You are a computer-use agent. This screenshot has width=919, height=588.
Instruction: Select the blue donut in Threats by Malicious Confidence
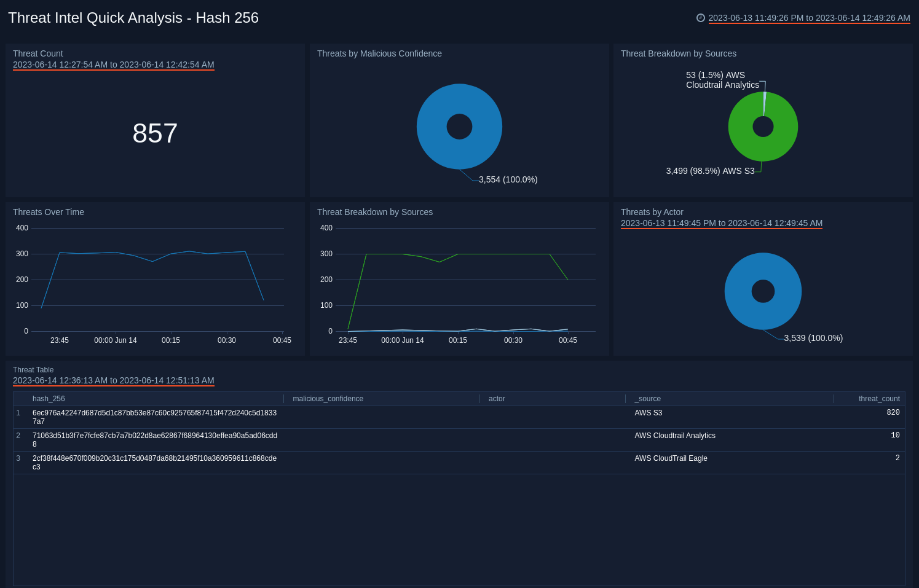(459, 95)
